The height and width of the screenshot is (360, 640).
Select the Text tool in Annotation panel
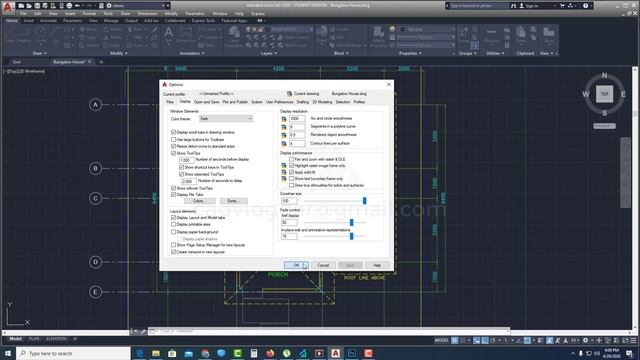(x=169, y=35)
